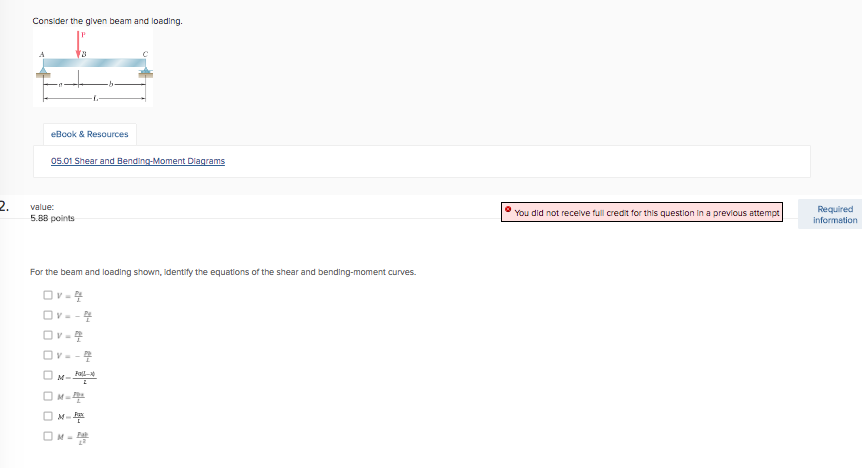Check the V = Pb/L answer box
The image size is (862, 468).
pos(48,335)
